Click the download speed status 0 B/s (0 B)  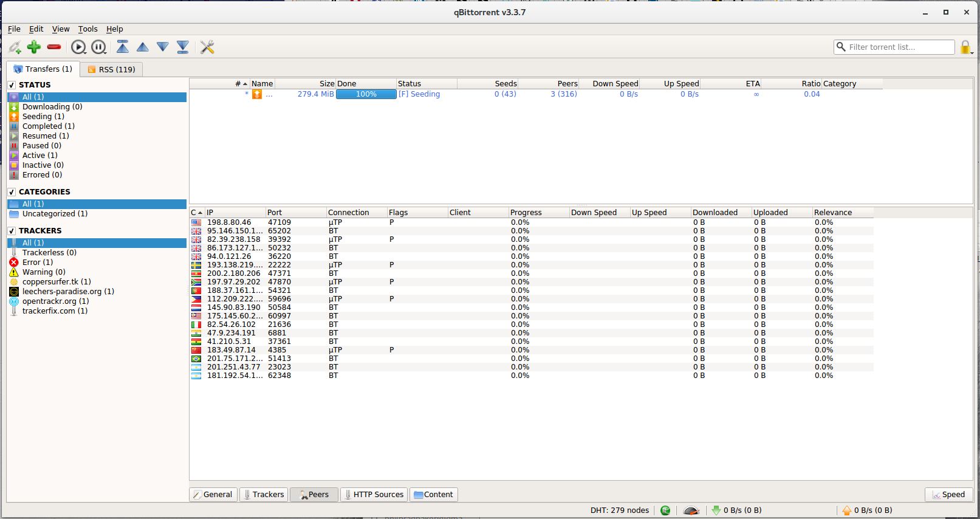coord(736,510)
